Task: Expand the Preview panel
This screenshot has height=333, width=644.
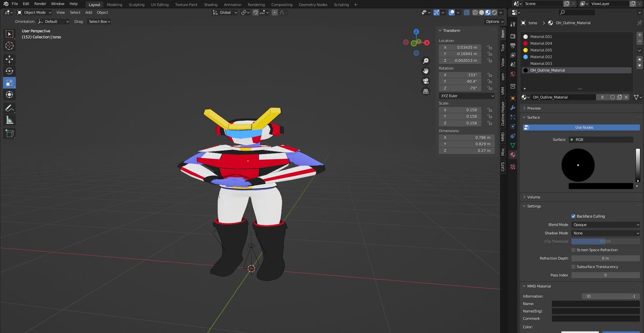Action: (533, 108)
